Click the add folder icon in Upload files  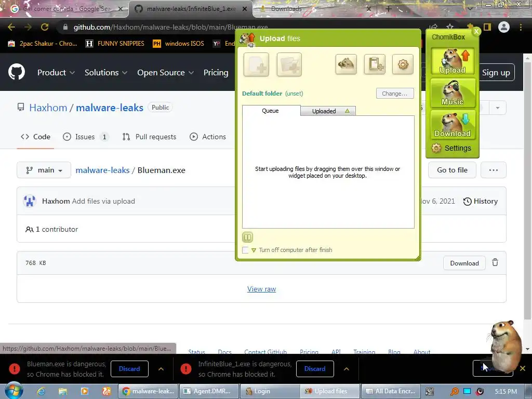[289, 64]
